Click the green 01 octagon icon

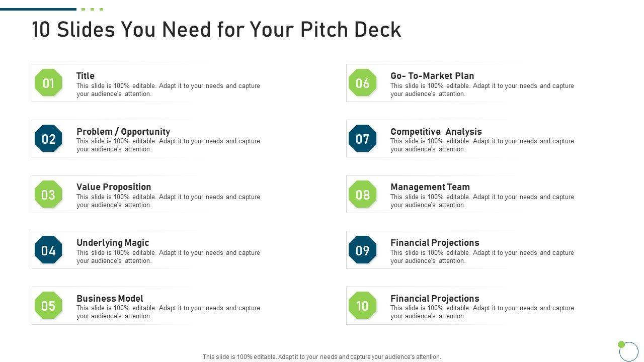point(48,83)
